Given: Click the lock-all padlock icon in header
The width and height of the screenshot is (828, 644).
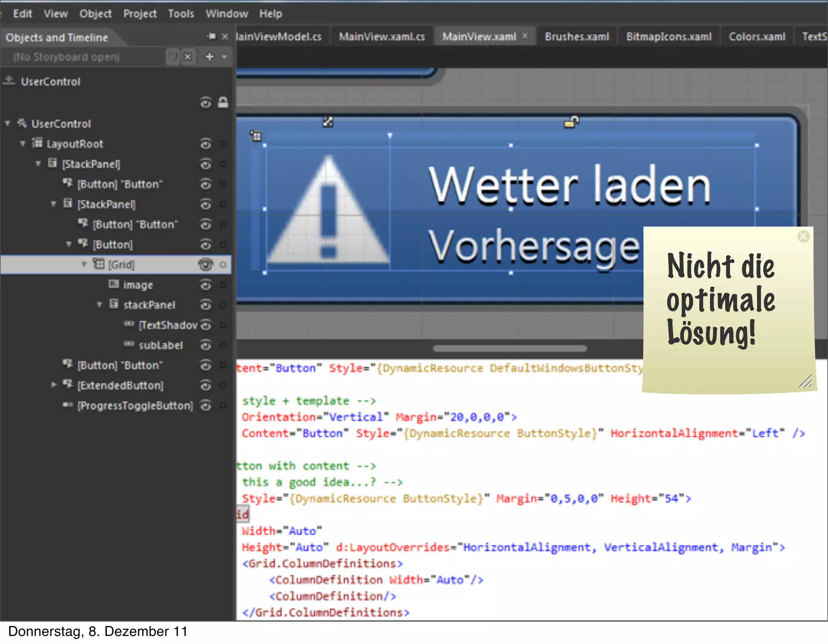Looking at the screenshot, I should pyautogui.click(x=223, y=103).
